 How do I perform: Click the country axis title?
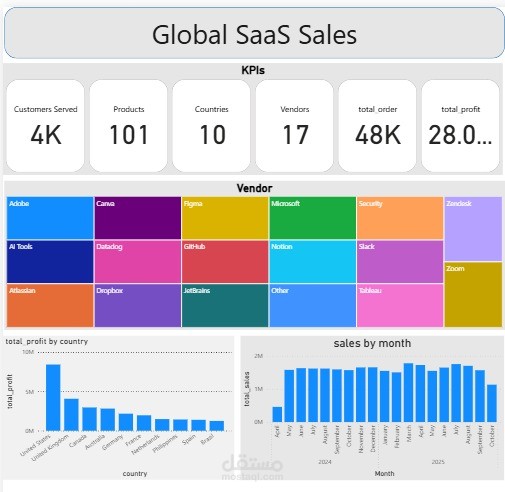[x=135, y=474]
